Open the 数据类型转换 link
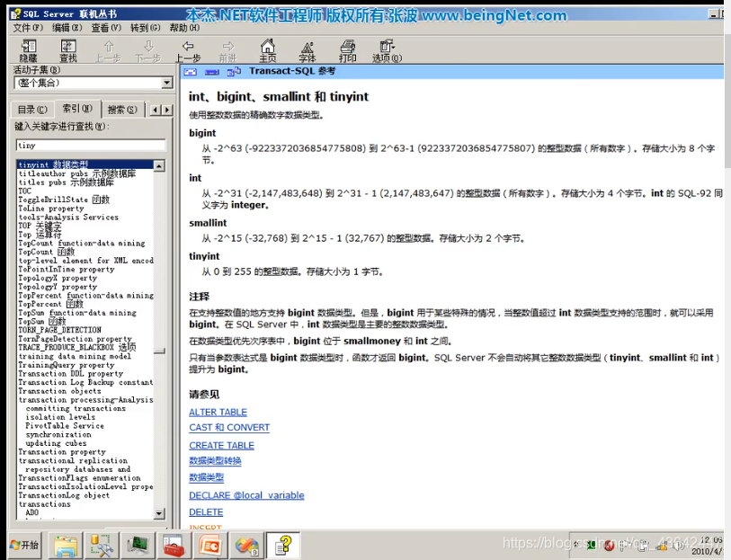Screen dimensions: 731x560 (x=215, y=461)
